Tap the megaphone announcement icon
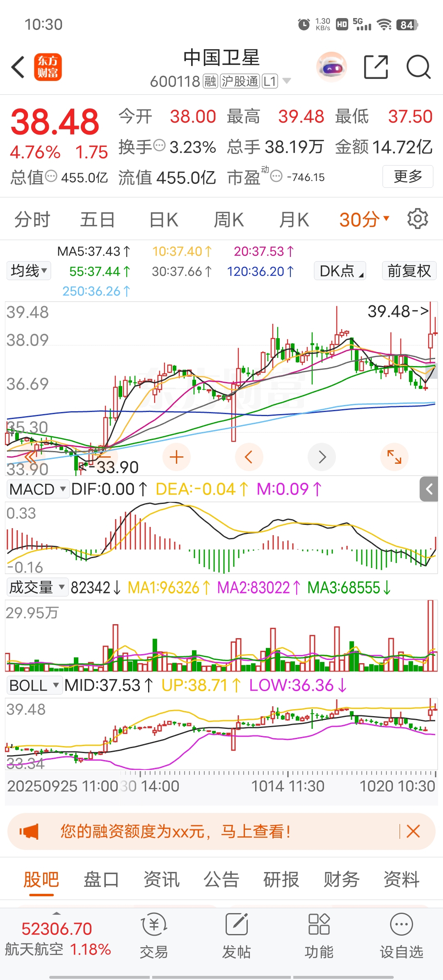This screenshot has height=980, width=443. tap(29, 831)
